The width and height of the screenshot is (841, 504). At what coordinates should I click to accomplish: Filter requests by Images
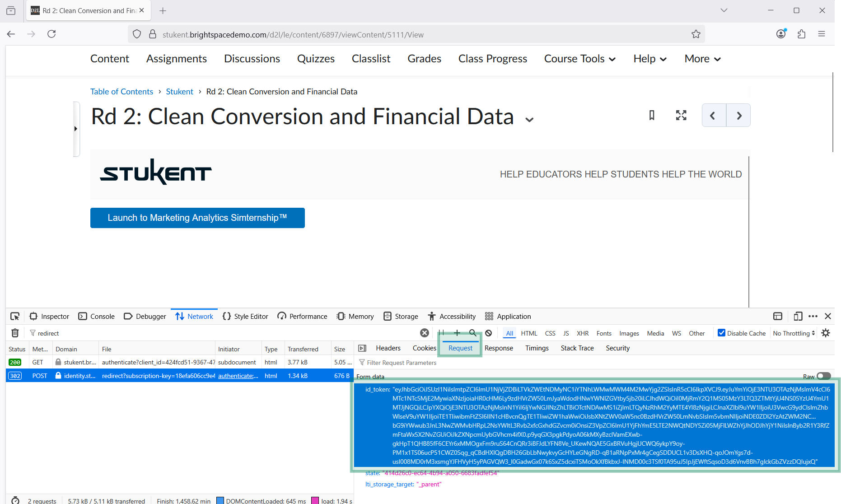click(x=629, y=333)
